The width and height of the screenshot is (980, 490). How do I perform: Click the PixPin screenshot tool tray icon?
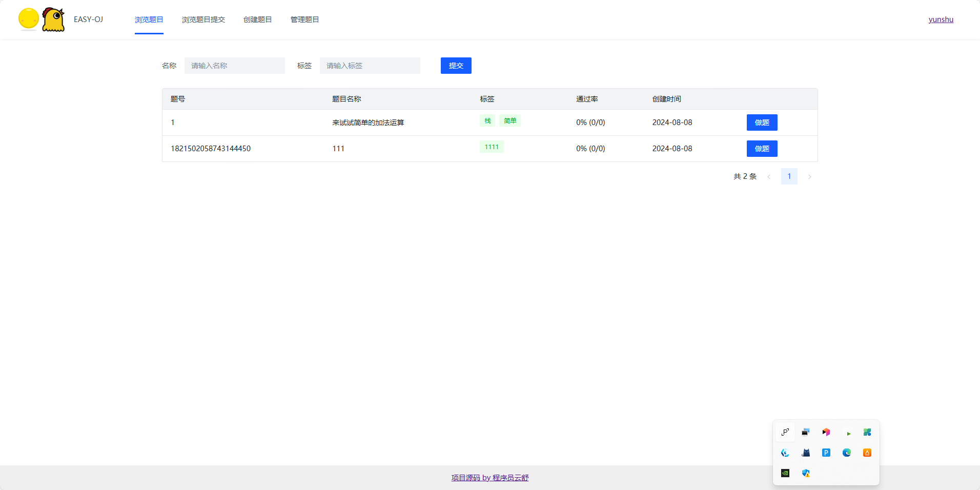785,432
